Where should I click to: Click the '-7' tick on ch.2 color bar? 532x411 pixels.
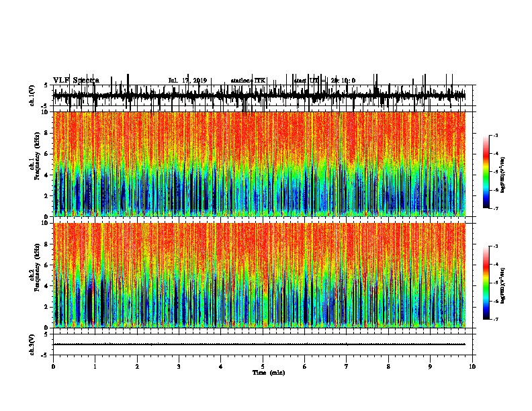[495, 319]
